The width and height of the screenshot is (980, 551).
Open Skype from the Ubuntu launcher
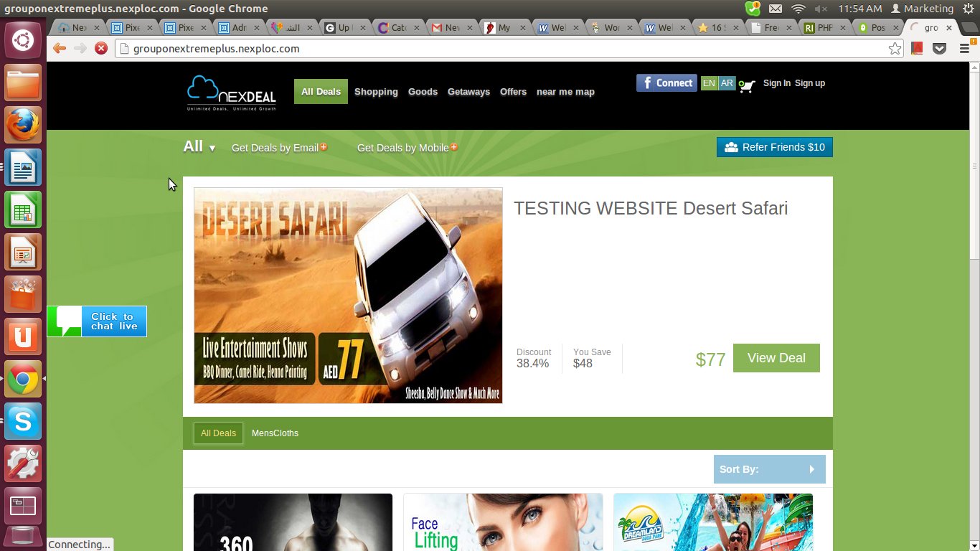coord(23,421)
